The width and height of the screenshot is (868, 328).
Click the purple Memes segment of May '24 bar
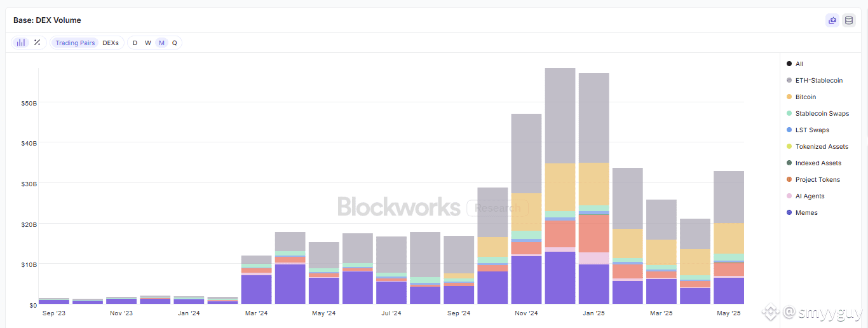click(324, 290)
